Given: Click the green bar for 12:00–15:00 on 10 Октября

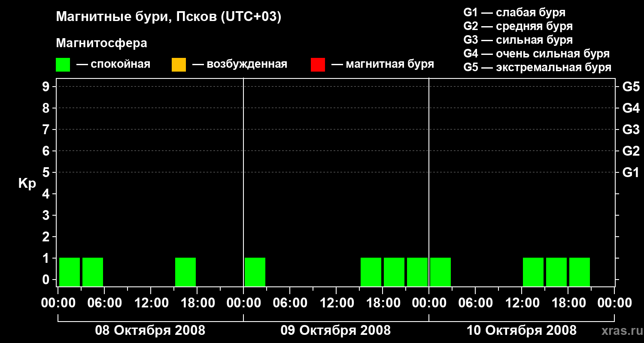Looking at the screenshot, I should click(x=533, y=272).
